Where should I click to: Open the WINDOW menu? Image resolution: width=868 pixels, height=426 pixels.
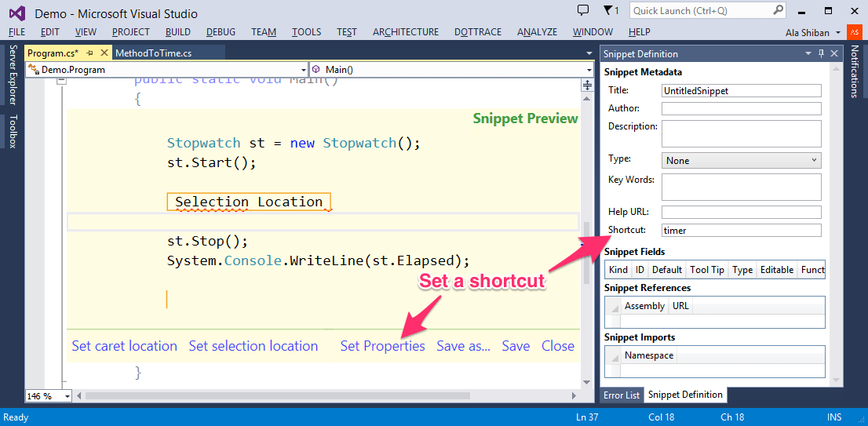[x=593, y=32]
